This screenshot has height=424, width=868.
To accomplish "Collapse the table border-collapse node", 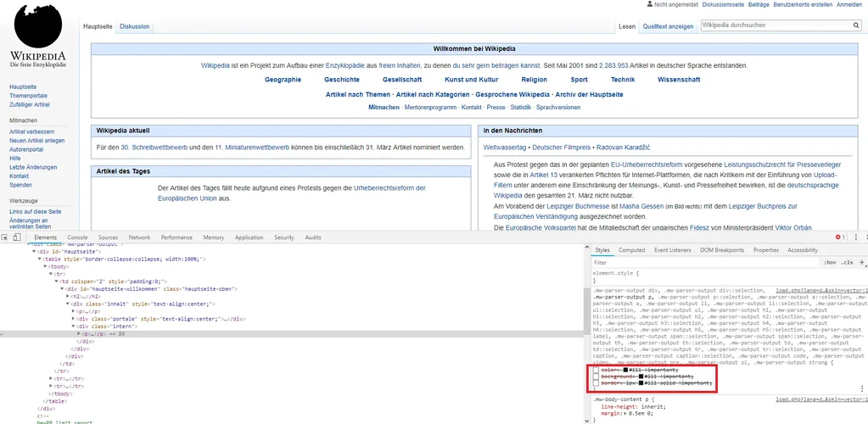I will pyautogui.click(x=39, y=259).
